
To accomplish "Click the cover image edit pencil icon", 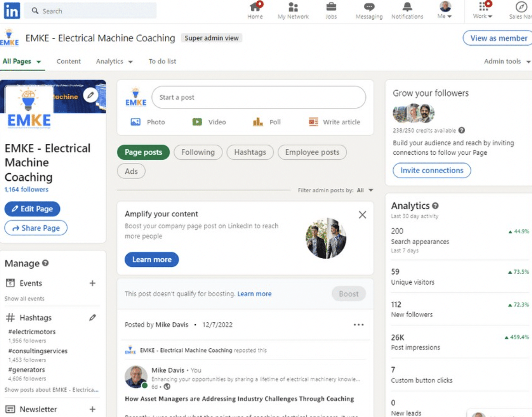I will [x=90, y=95].
